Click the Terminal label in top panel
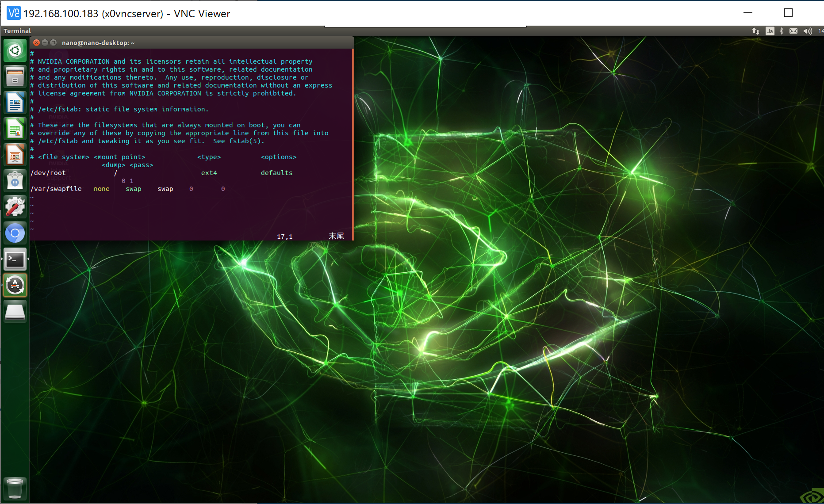The image size is (824, 504). 17,31
